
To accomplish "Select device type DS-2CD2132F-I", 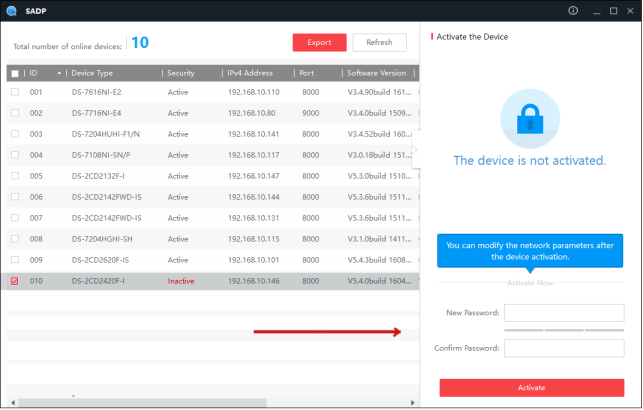I will [x=98, y=175].
